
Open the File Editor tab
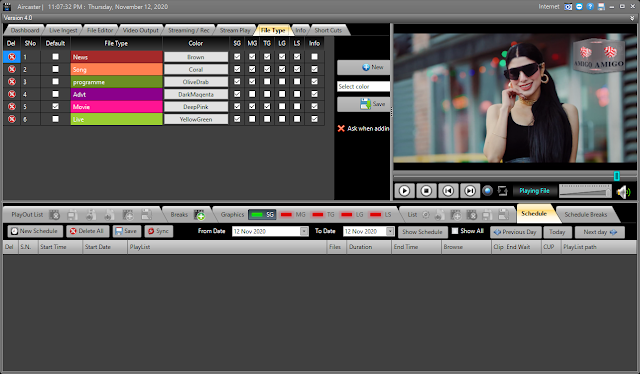pos(100,30)
